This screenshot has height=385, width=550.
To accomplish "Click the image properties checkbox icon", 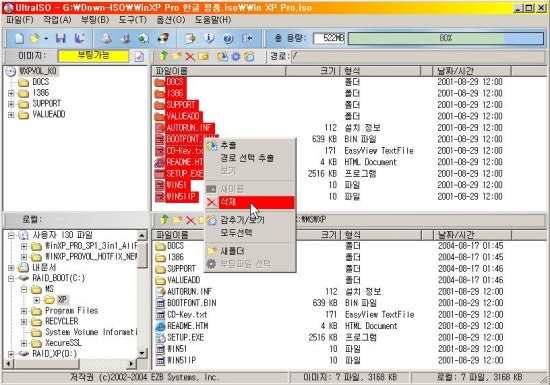I will [x=139, y=56].
